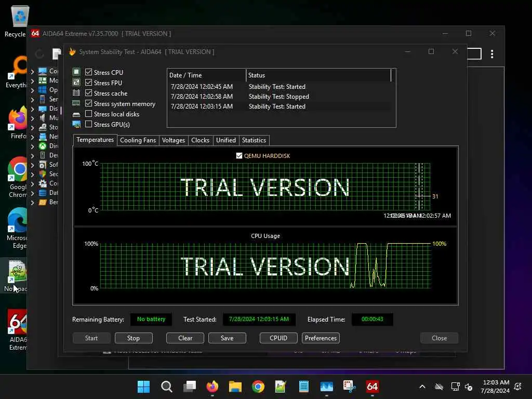Viewport: 532px width, 399px height.
Task: Open Unified tab
Action: pyautogui.click(x=225, y=140)
